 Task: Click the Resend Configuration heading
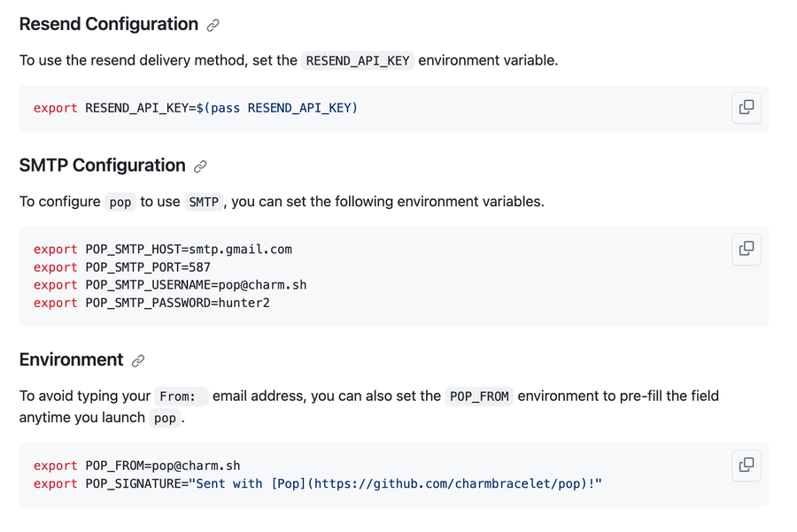[109, 25]
